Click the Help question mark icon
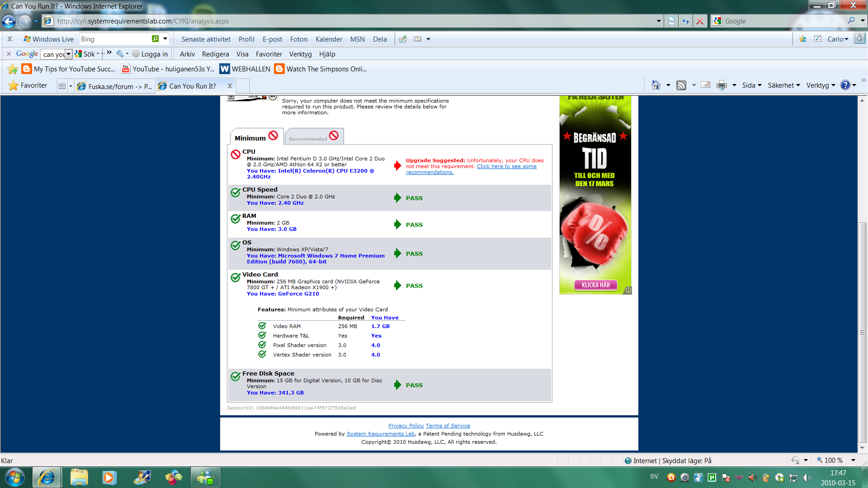The height and width of the screenshot is (488, 868). coord(845,85)
